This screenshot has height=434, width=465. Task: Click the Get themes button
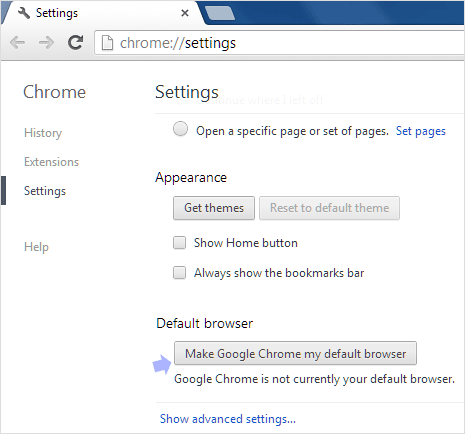(214, 208)
